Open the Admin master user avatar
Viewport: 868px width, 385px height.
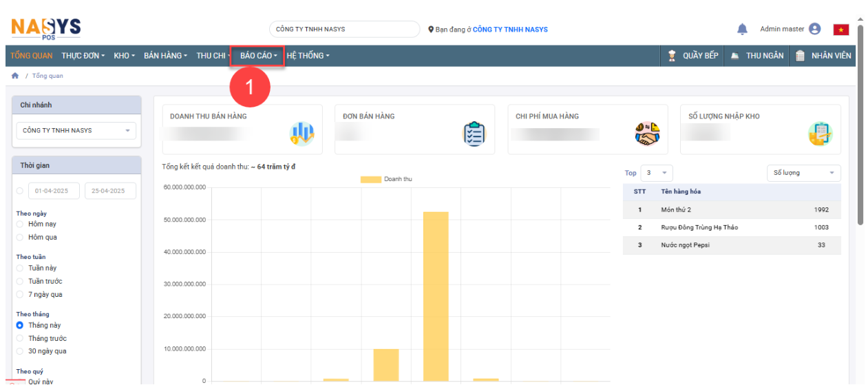815,29
